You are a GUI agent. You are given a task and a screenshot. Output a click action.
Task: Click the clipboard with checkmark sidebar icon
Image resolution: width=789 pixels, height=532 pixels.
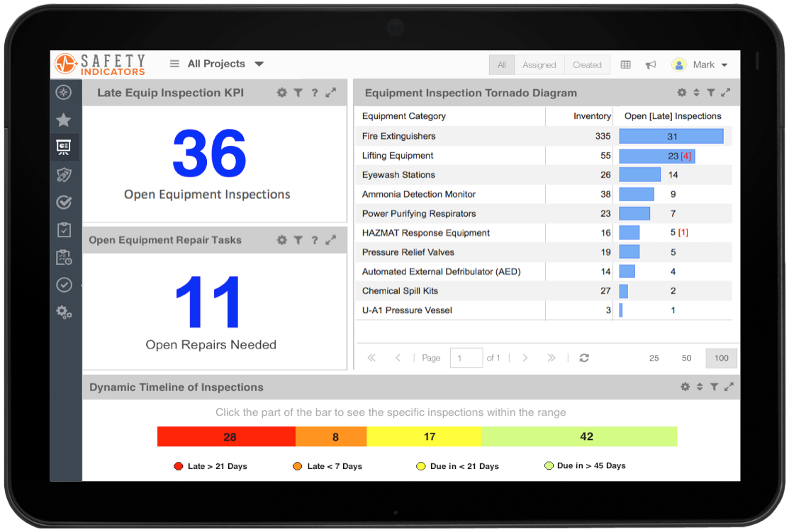(x=64, y=230)
